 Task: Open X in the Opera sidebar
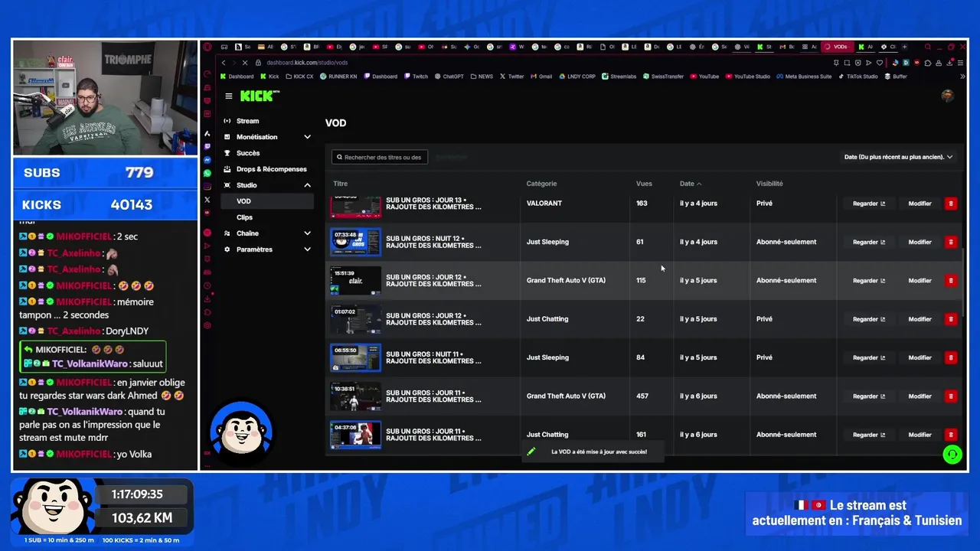click(207, 200)
